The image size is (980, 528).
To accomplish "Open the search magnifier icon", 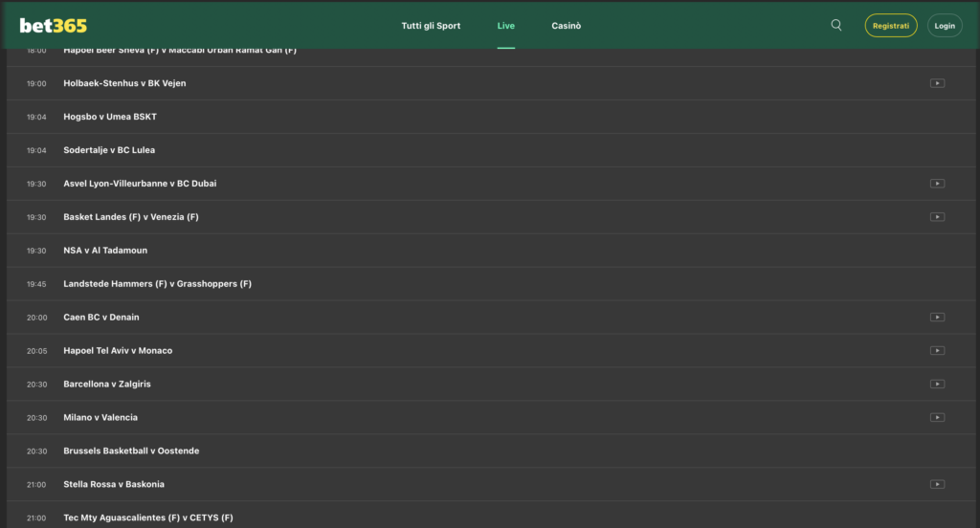I will [x=836, y=25].
